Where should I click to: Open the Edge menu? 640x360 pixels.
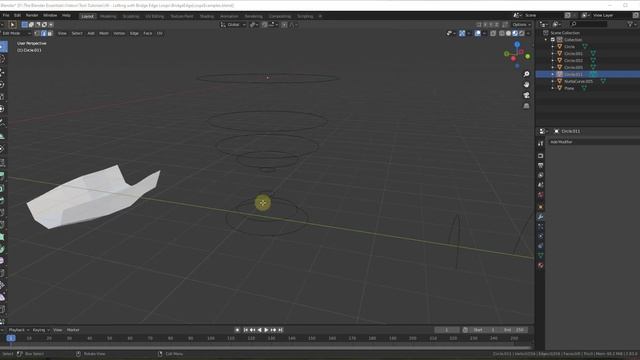tap(134, 33)
